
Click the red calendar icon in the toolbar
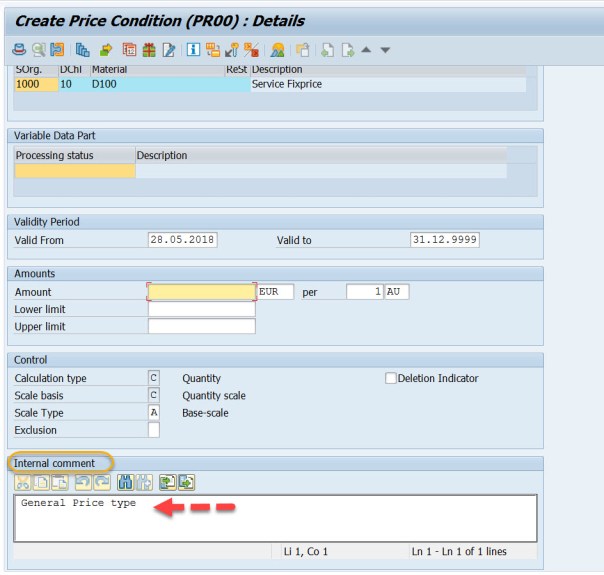[130, 49]
